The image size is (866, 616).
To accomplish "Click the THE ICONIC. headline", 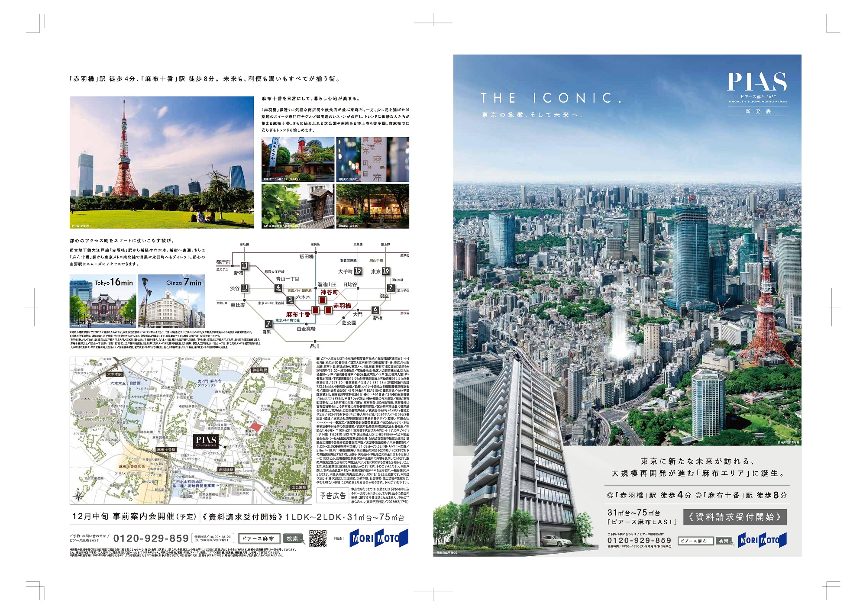I will point(551,98).
